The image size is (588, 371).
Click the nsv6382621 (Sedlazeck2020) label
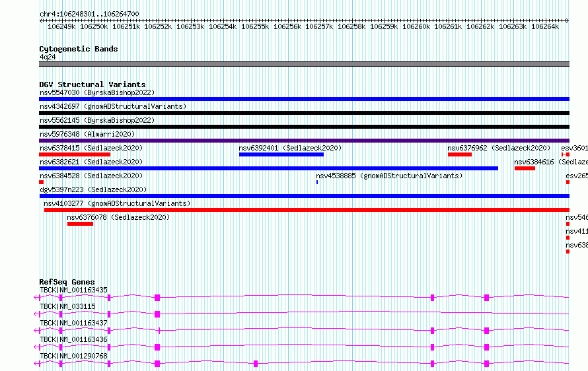[x=91, y=162]
